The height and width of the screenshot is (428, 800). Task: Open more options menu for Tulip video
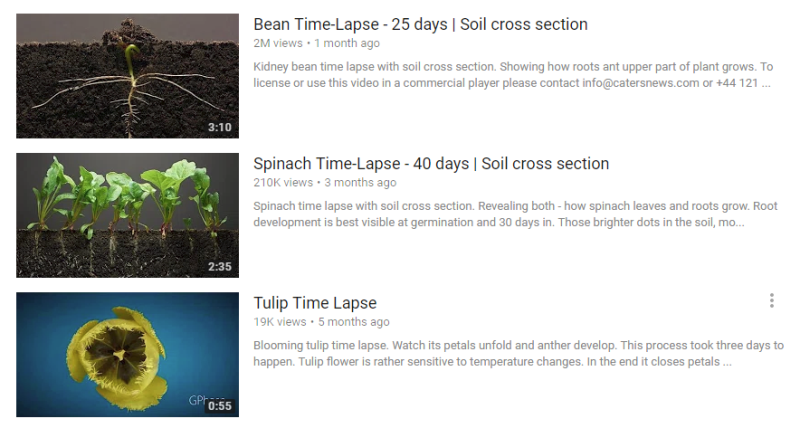coord(771,301)
